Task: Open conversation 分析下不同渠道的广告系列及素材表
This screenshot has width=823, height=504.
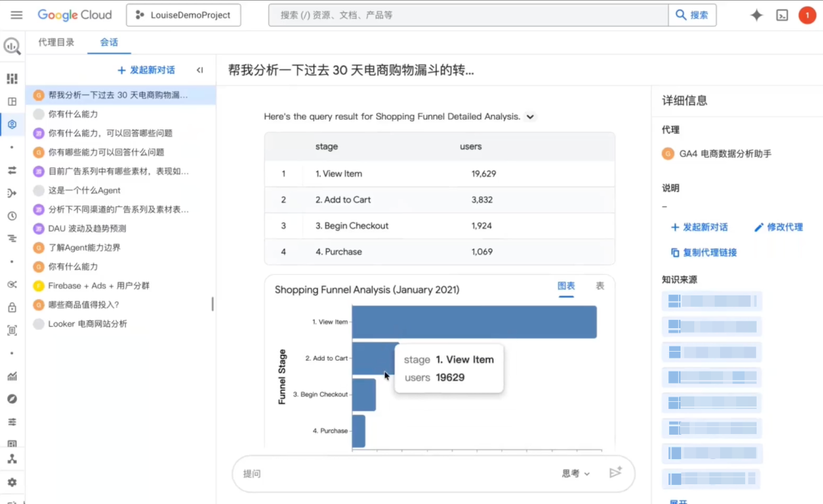Action: [x=120, y=209]
